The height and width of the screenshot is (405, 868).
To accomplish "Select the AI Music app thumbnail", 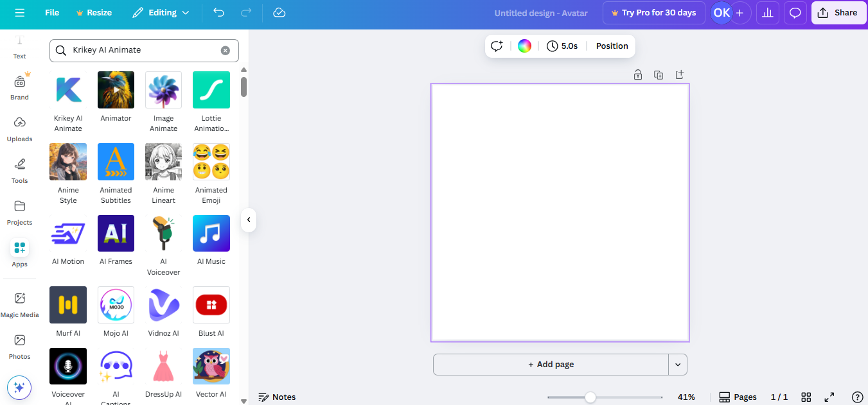I will (211, 233).
